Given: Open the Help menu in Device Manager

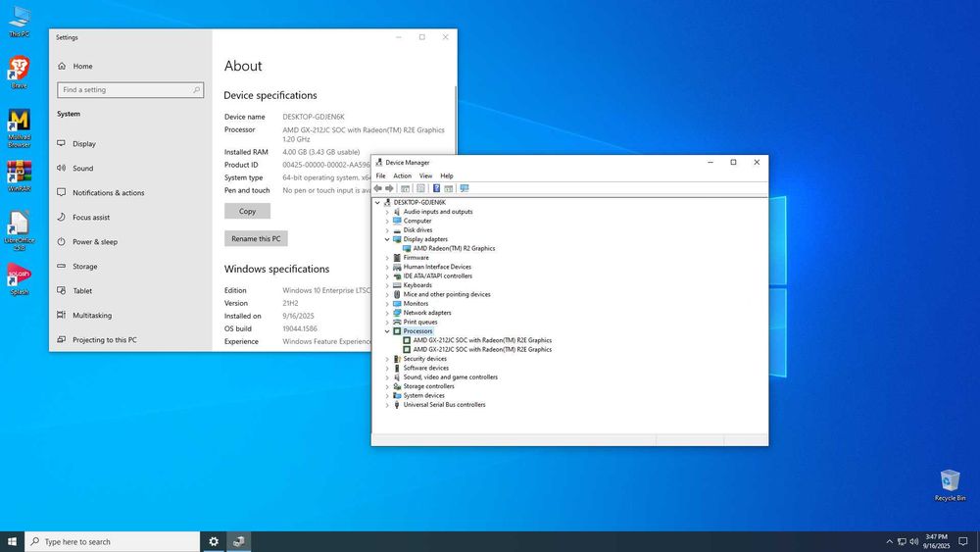Looking at the screenshot, I should (x=446, y=176).
